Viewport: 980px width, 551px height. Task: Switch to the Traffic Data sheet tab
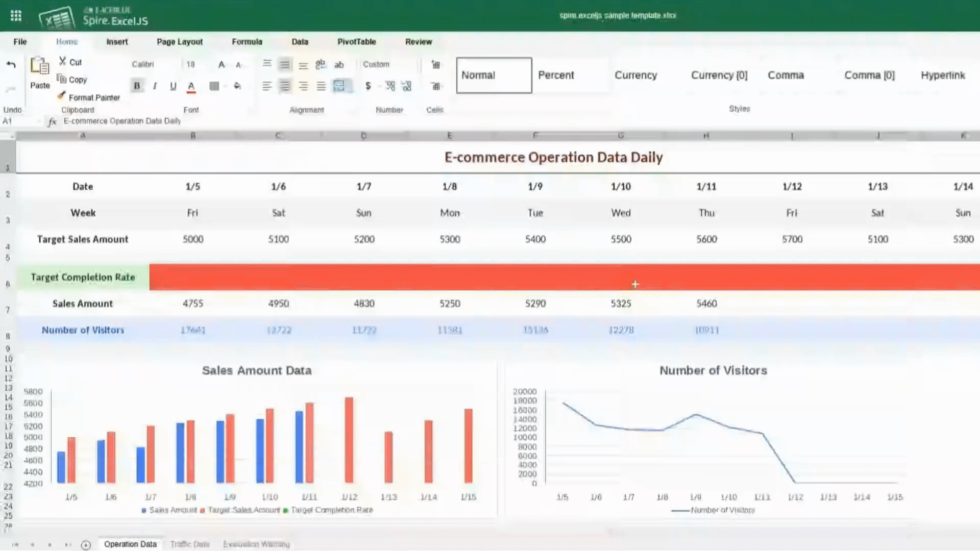coord(190,544)
